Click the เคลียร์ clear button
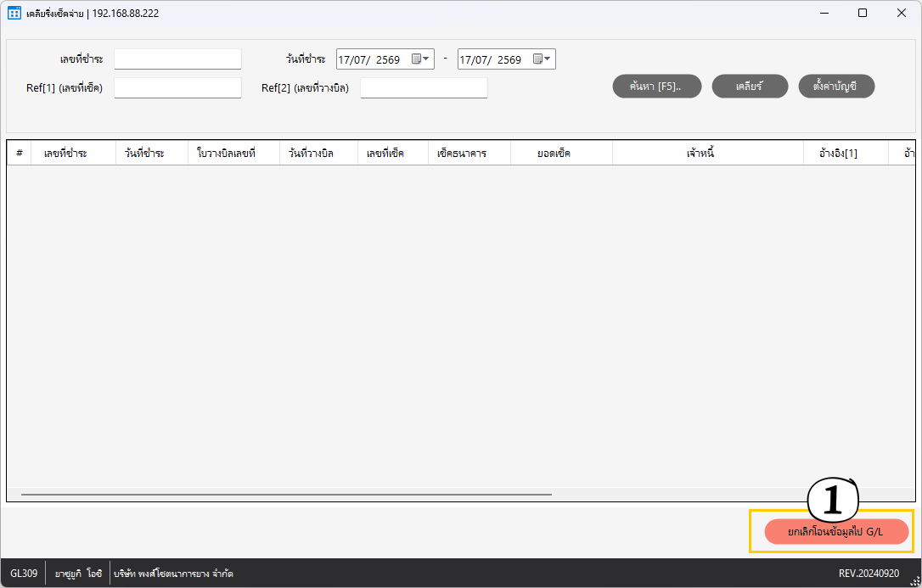The height and width of the screenshot is (588, 922). (x=750, y=87)
